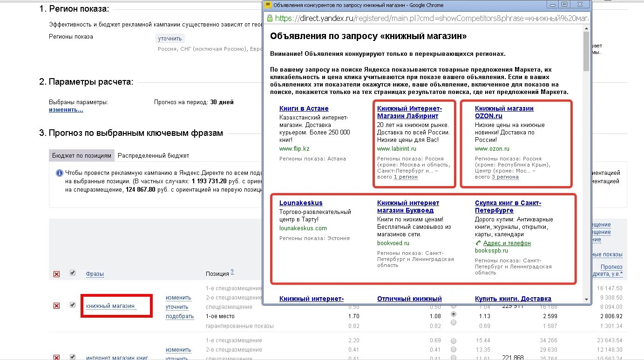
Task: Open the Адрес и телефон link
Action: click(x=507, y=243)
